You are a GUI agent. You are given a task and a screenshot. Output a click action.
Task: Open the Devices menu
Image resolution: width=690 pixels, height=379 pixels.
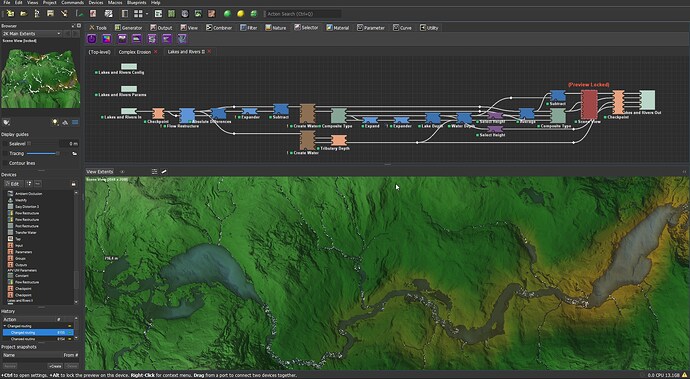click(95, 3)
